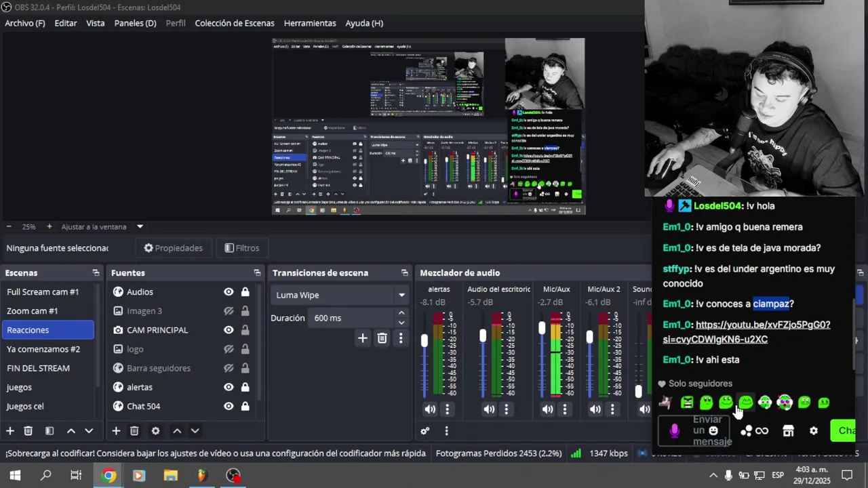Click alertas volume fader
868x488 pixels.
425,341
